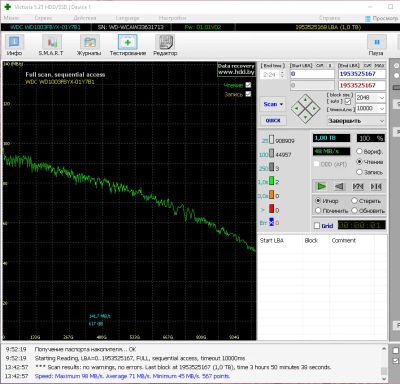
Task: Open the S.M.A.R.T toolbar icon
Action: [x=51, y=45]
